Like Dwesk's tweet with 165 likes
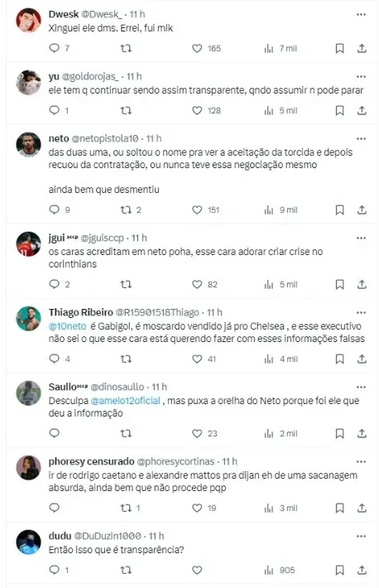This screenshot has width=379, height=588. tap(197, 48)
